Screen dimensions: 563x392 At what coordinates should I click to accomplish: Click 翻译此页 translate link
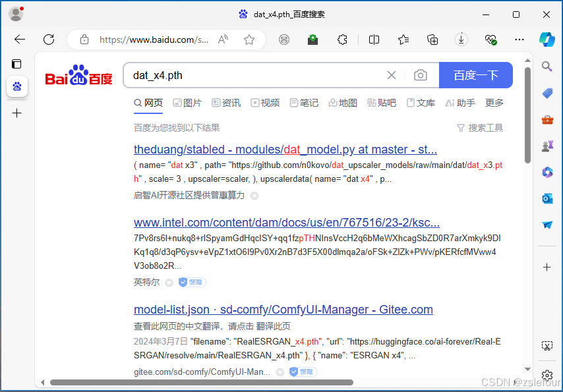273,326
